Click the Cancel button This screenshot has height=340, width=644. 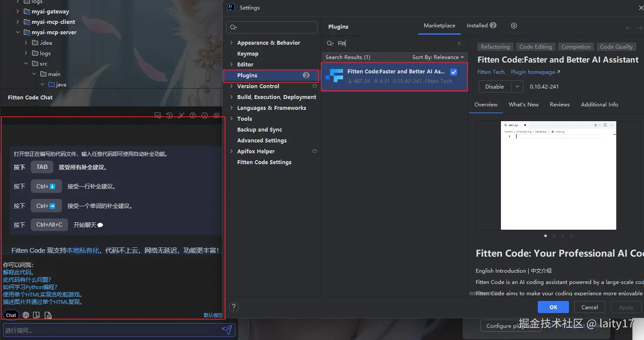[x=589, y=307]
